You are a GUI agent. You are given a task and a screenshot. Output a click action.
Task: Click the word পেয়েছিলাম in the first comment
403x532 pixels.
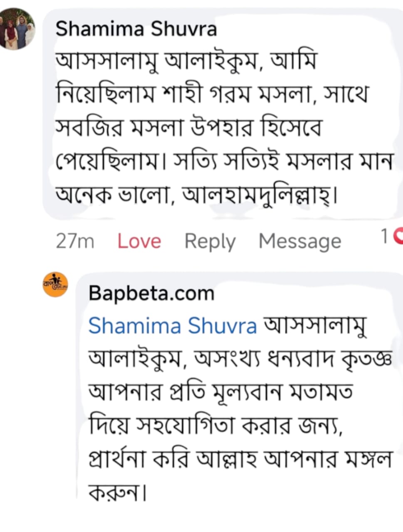pos(109,161)
